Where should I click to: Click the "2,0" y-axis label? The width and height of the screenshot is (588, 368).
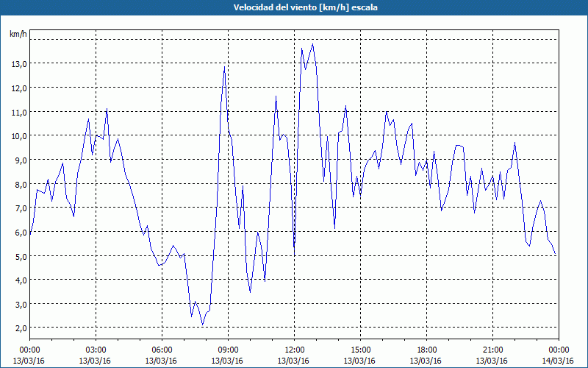(21, 328)
